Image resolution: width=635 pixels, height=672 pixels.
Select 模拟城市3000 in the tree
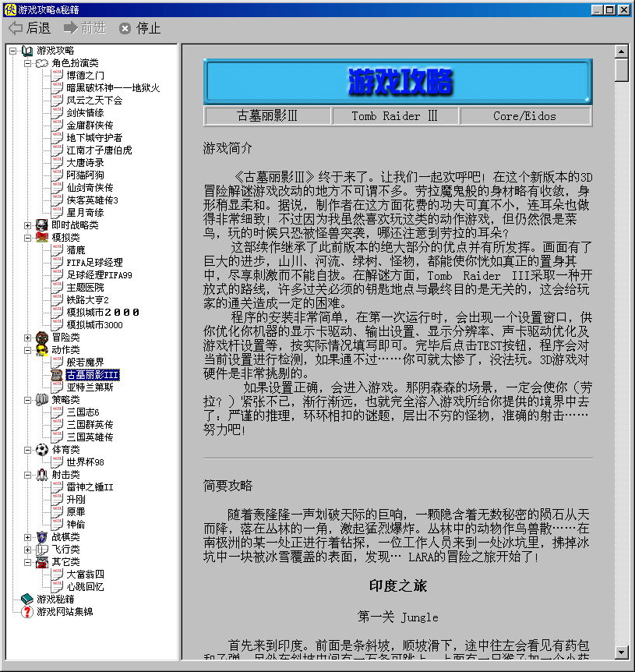[x=94, y=325]
